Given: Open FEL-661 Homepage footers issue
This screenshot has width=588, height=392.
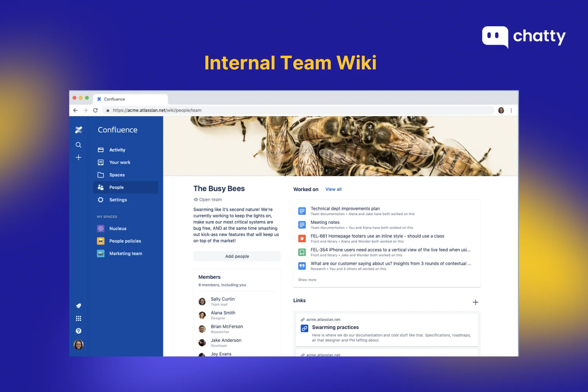Looking at the screenshot, I should 377,236.
